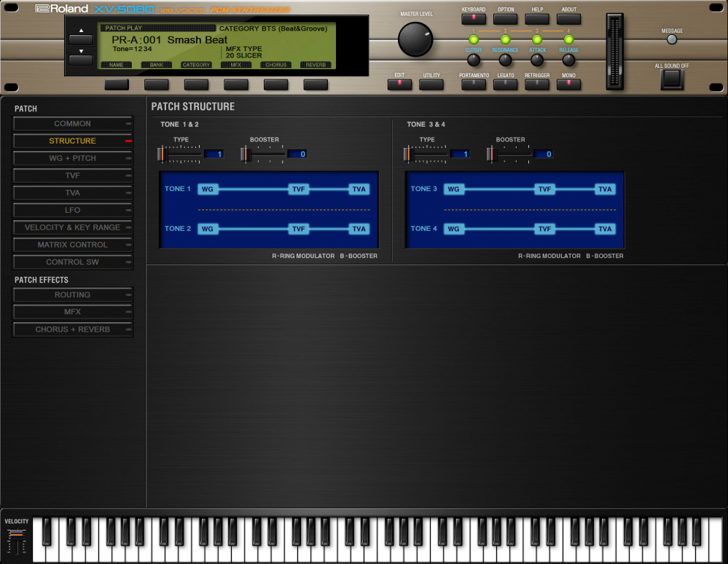
Task: Click the Master Level knob
Action: tap(415, 39)
